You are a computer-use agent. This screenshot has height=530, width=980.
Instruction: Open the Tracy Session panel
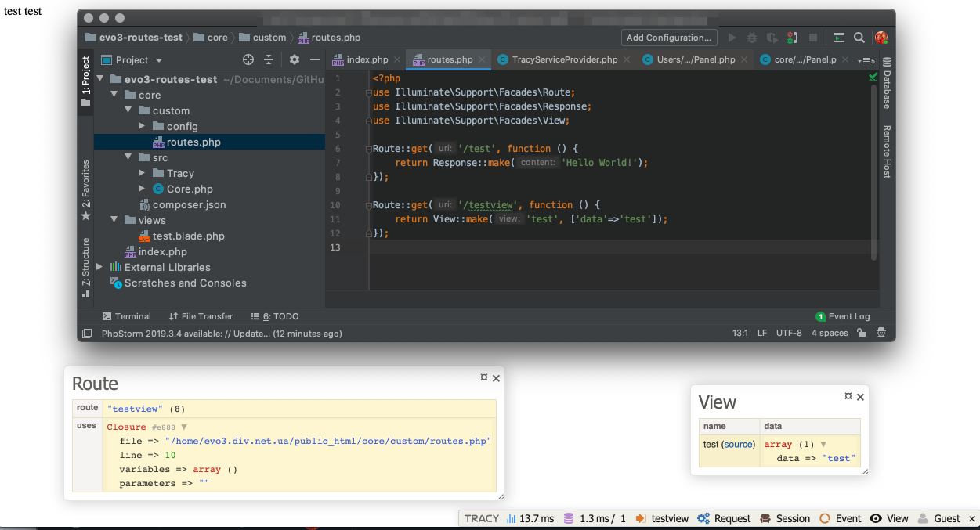tap(784, 518)
